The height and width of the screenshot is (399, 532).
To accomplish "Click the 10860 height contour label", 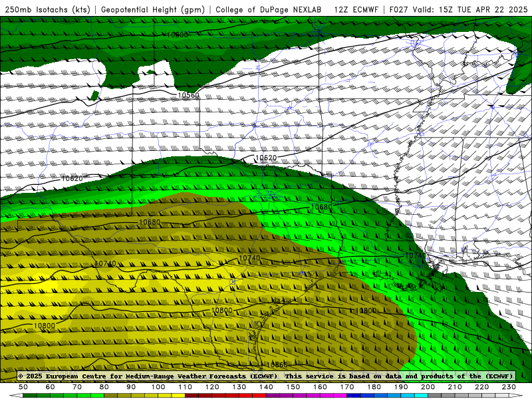I will click(277, 364).
